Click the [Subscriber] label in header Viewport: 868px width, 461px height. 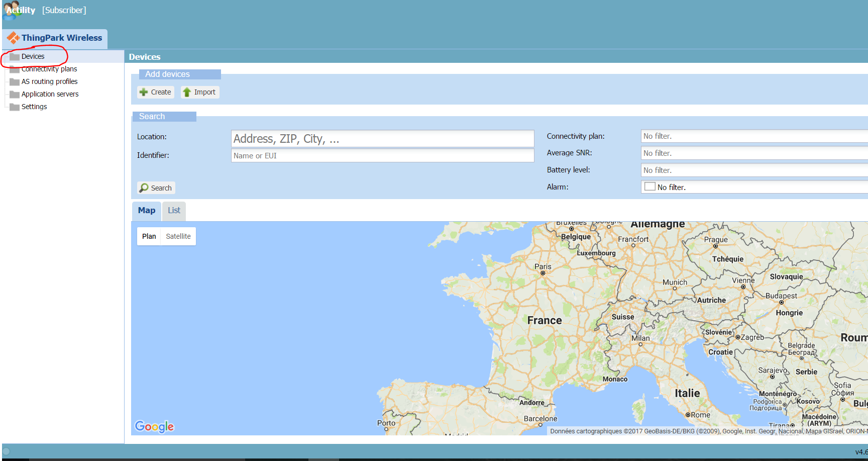[64, 10]
